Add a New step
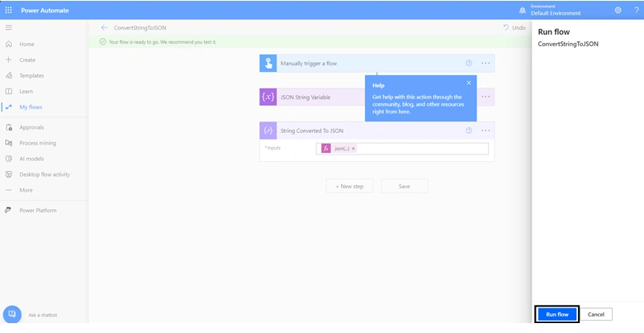This screenshot has width=644, height=333. click(349, 186)
